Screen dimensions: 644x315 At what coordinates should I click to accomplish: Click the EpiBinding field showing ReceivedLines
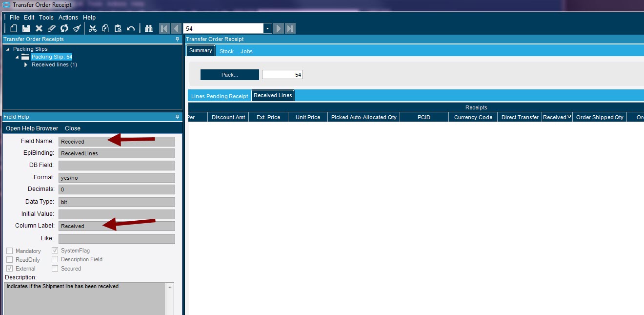coord(117,153)
